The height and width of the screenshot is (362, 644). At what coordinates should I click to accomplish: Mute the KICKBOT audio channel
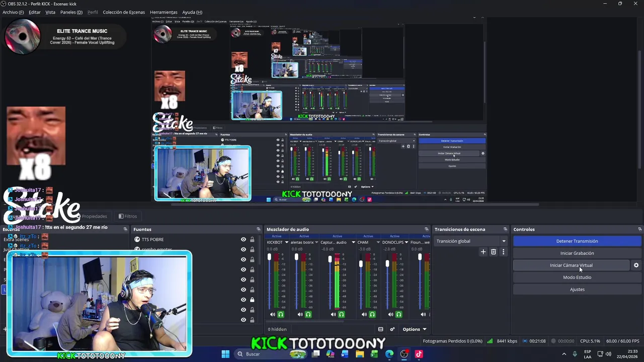coord(272,315)
